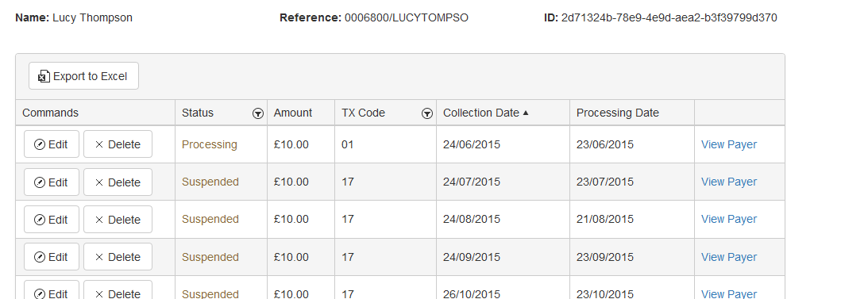868x299 pixels.
Task: Open View Payer for the 24/09/2015 row
Action: pyautogui.click(x=728, y=257)
